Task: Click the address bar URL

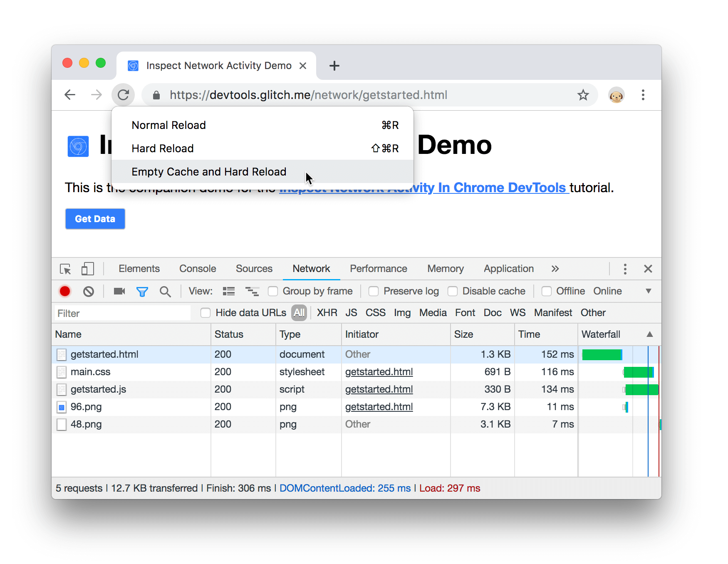Action: point(308,95)
